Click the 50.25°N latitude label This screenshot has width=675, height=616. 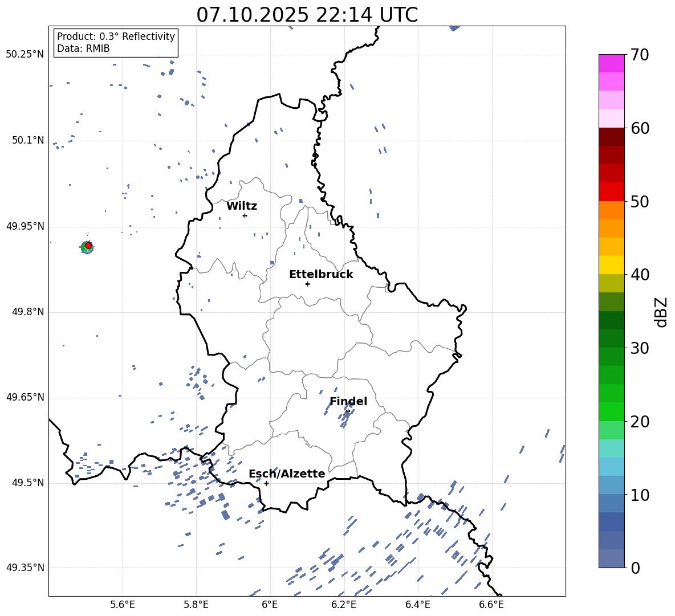click(x=25, y=55)
